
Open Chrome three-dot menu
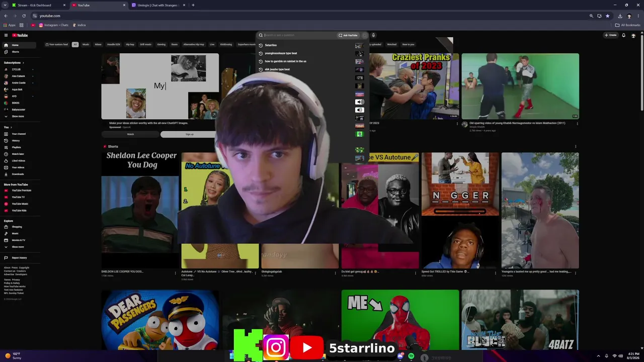click(638, 16)
